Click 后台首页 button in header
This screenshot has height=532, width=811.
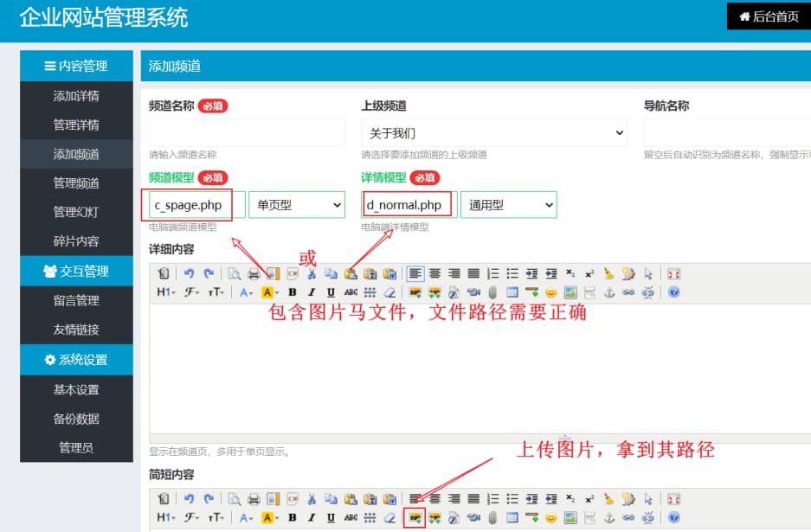click(769, 16)
